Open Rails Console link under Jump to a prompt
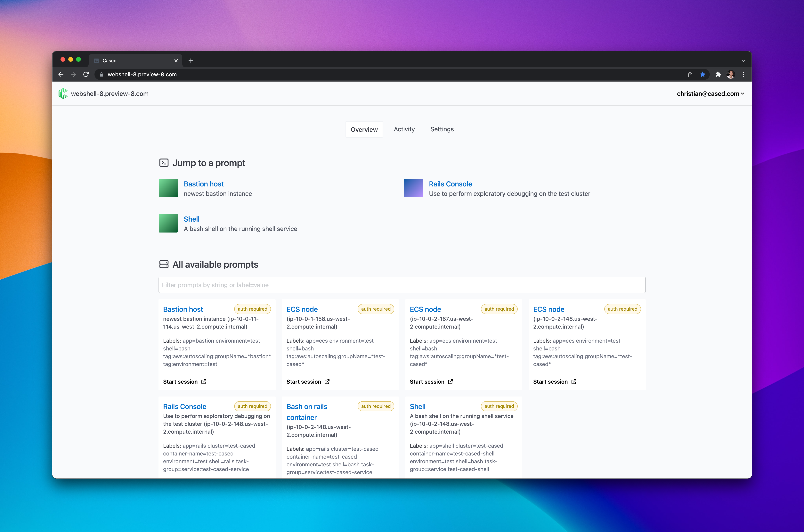Image resolution: width=804 pixels, height=532 pixels. click(450, 184)
